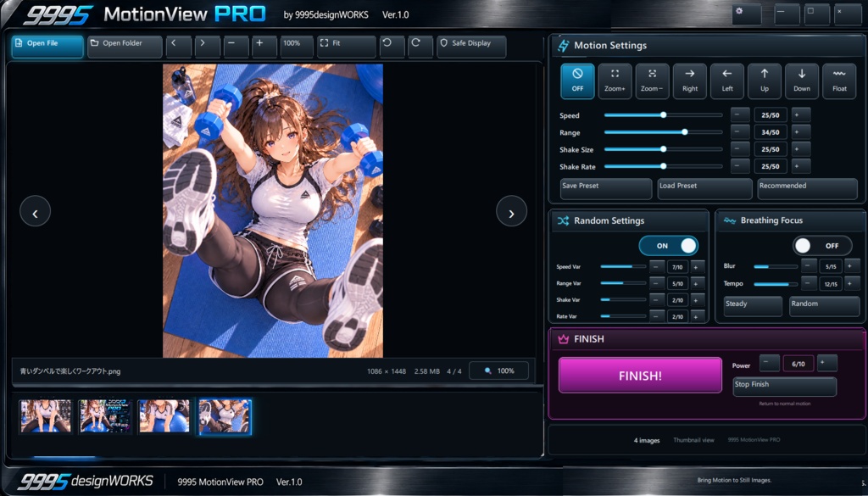Decrease Shake Rate value
868x496 pixels.
coord(740,166)
